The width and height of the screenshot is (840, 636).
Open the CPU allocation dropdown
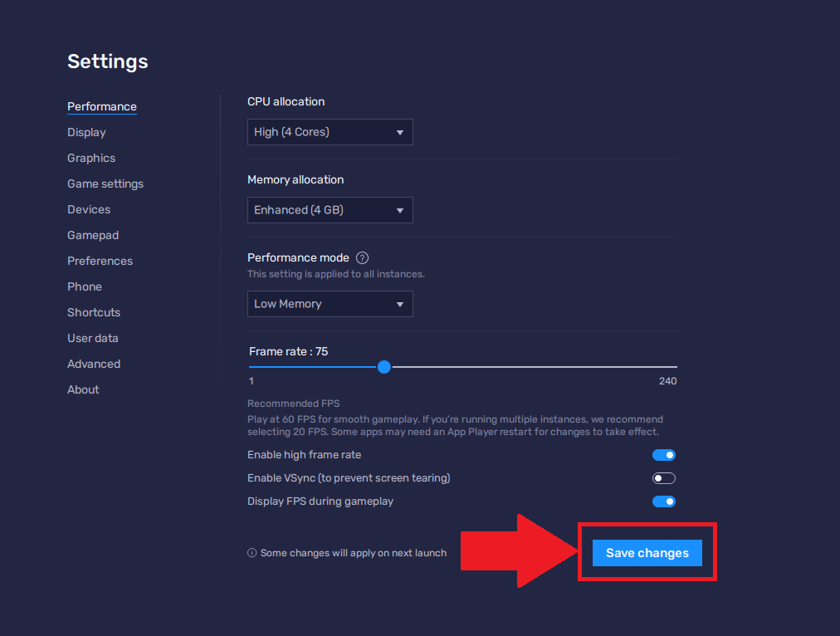coord(330,132)
